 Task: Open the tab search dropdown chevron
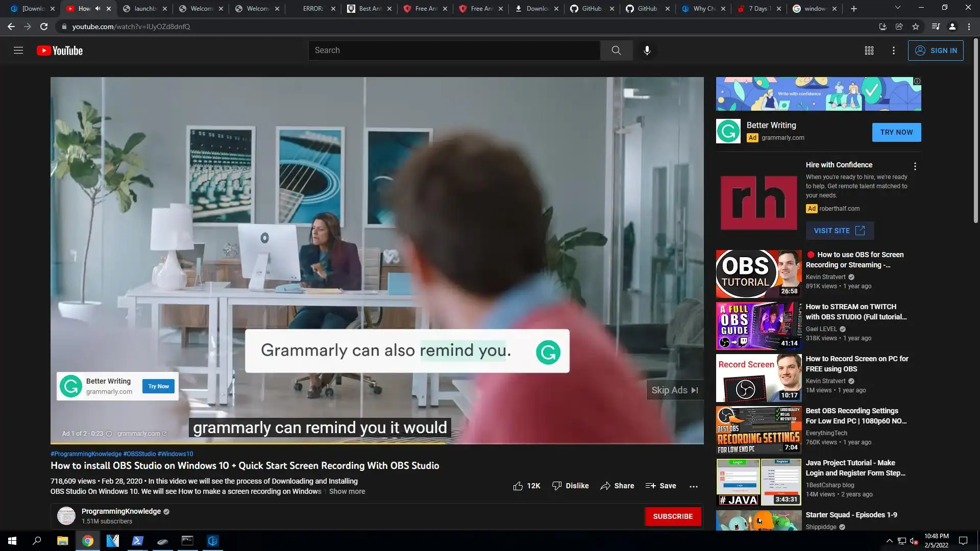897,8
